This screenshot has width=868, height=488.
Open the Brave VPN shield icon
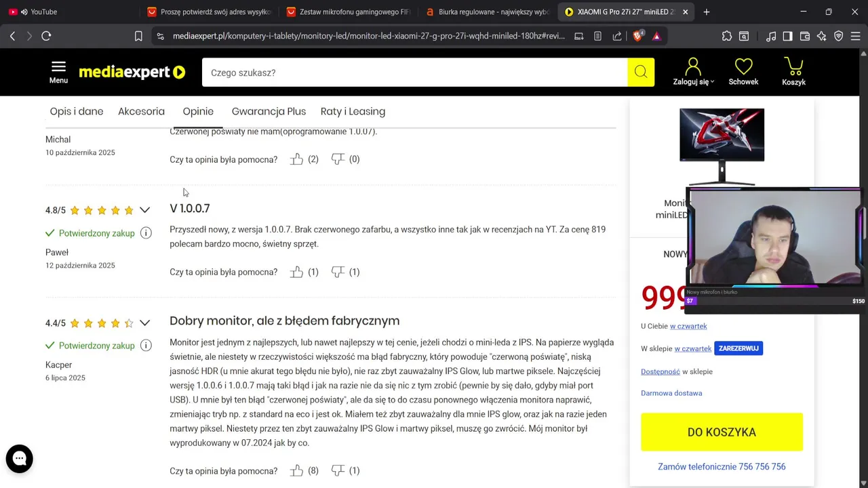tap(839, 36)
